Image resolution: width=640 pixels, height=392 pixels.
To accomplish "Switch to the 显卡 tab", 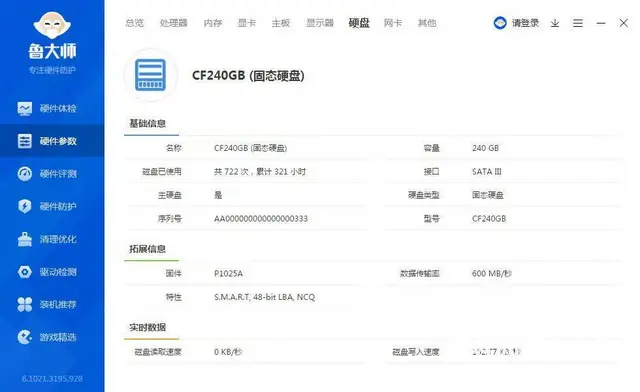I will (x=247, y=23).
